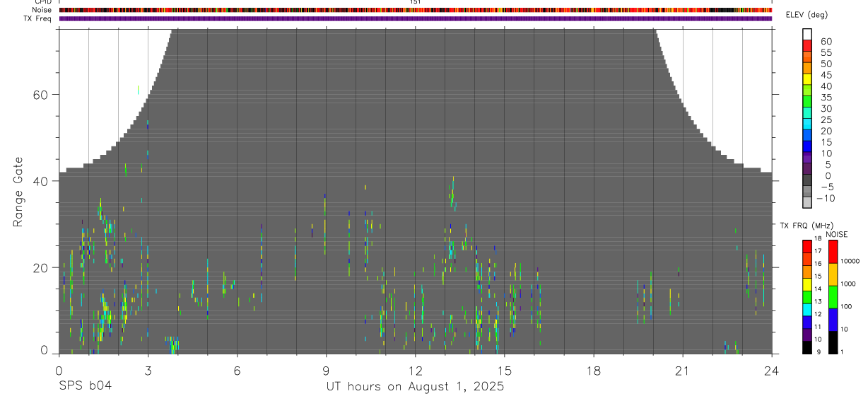Click x-axis tick label 12 UT hours
The image size is (868, 401).
pyautogui.click(x=416, y=371)
